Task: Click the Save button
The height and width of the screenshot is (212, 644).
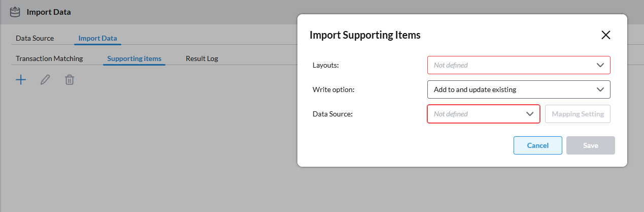Action: (590, 145)
